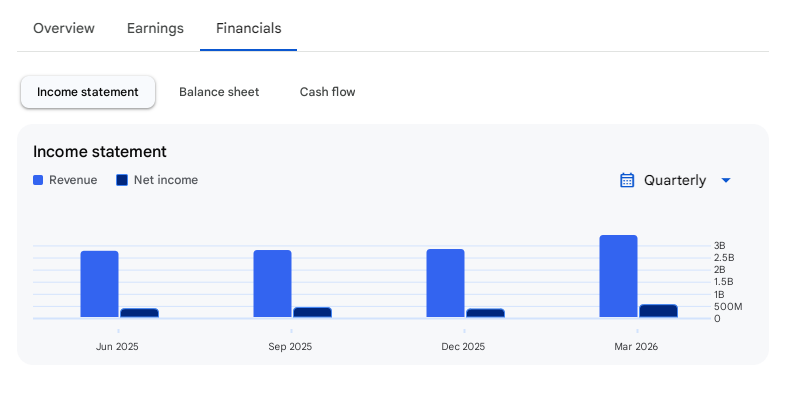Viewport: 789px width, 393px height.
Task: Open the Earnings tab
Action: click(155, 28)
